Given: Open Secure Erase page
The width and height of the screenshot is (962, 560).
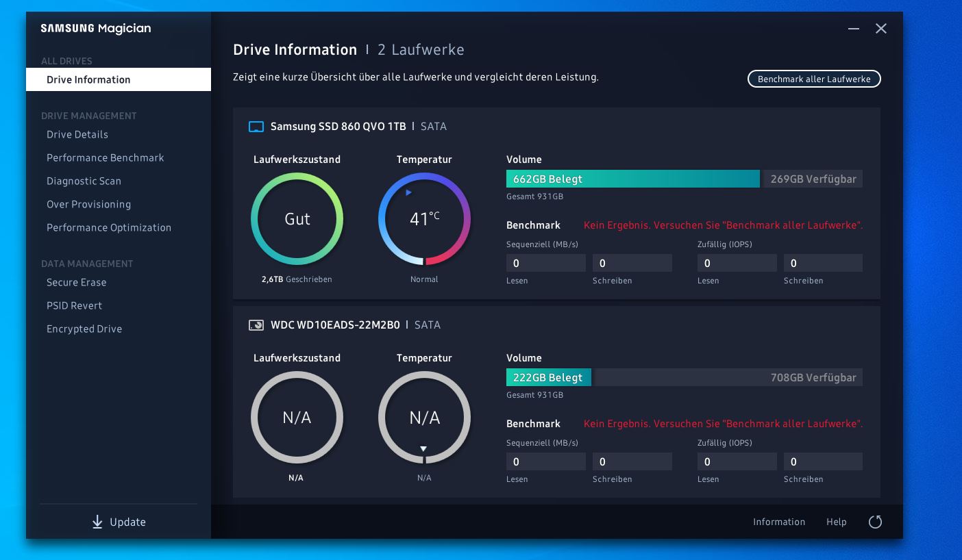Looking at the screenshot, I should [x=77, y=283].
